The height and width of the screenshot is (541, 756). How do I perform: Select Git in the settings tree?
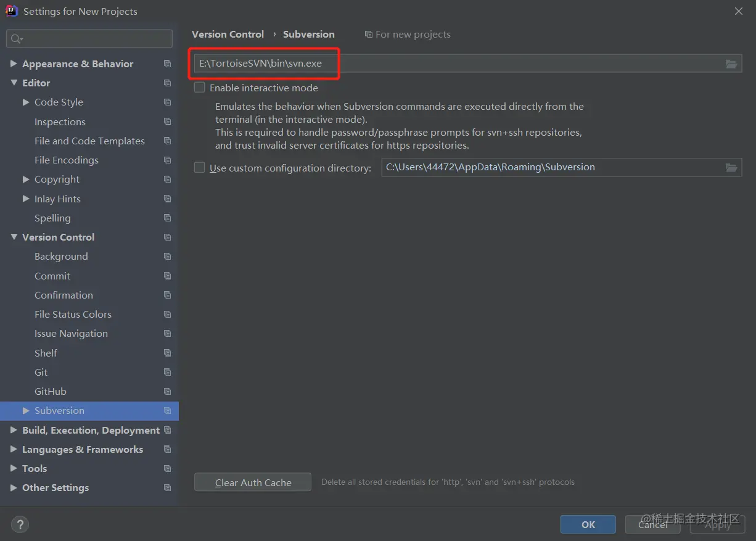[41, 372]
